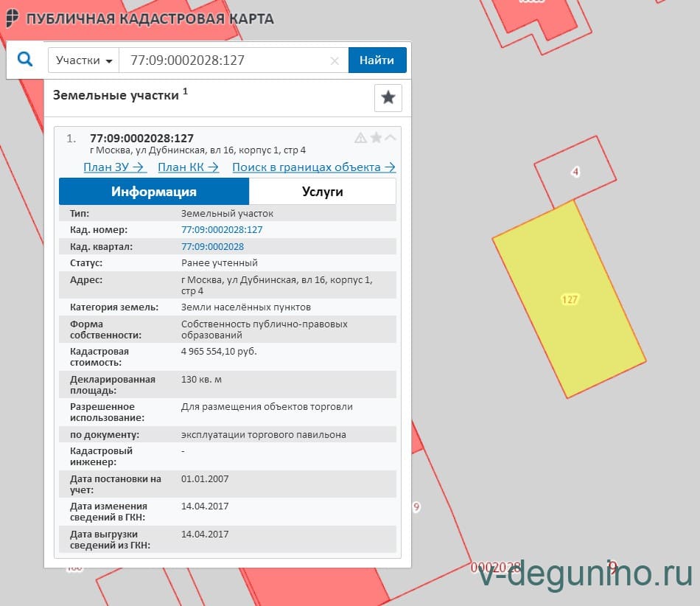The image size is (700, 606).
Task: Switch to the Услуги tab
Action: [x=322, y=192]
